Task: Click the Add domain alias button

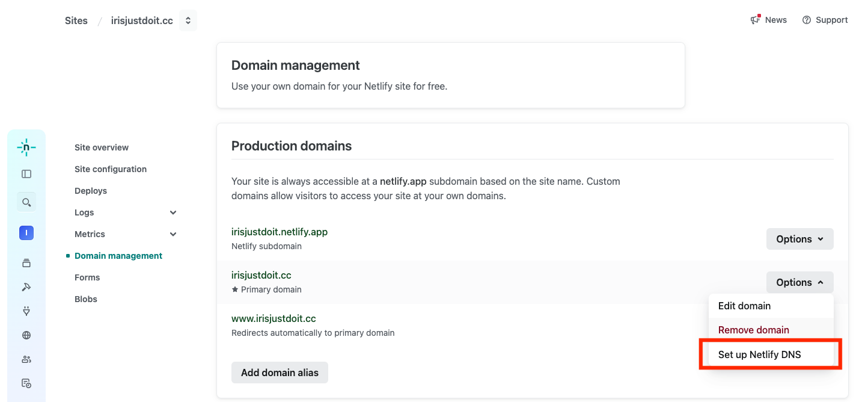Action: pos(280,373)
